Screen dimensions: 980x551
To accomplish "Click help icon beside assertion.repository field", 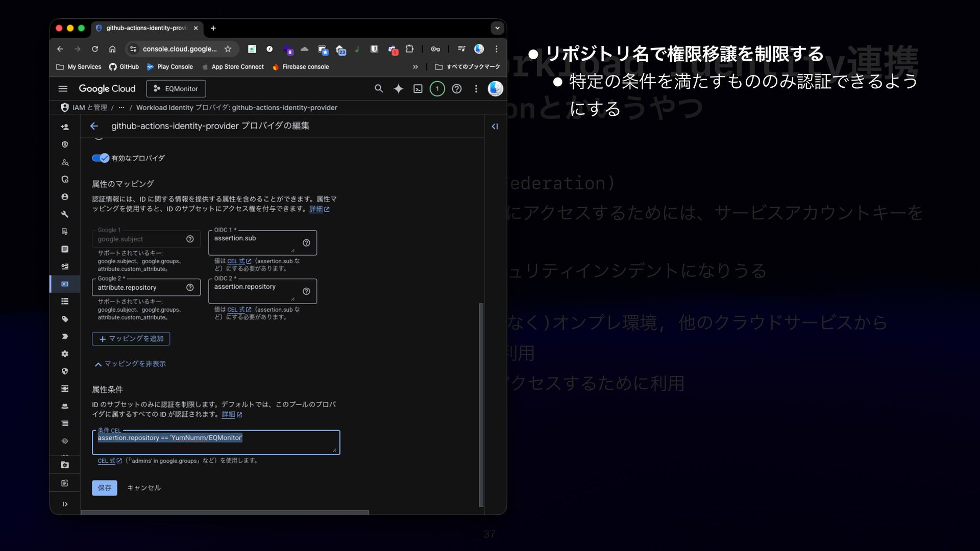I will point(306,291).
